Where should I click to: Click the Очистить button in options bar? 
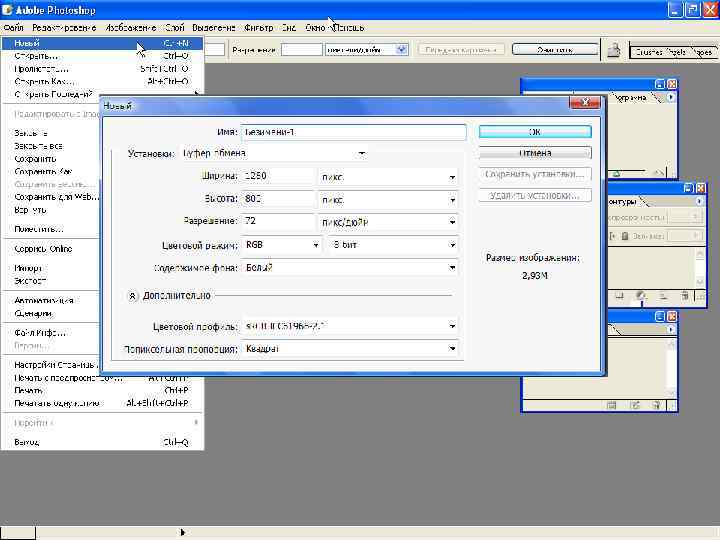coord(555,50)
